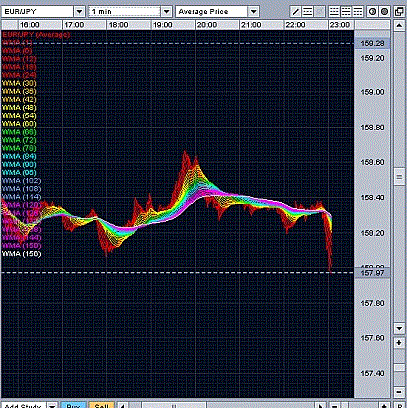Image resolution: width=410 pixels, height=408 pixels.
Task: Click the 159.20 price axis label
Action: (x=372, y=58)
